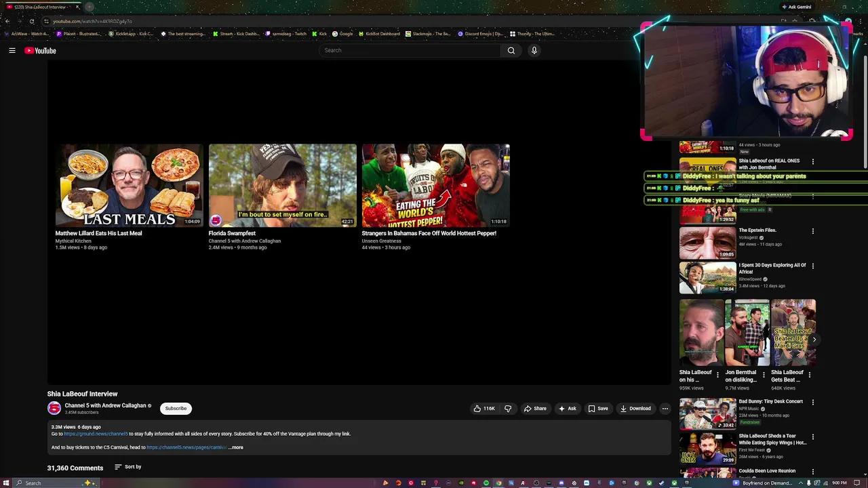868x488 pixels.
Task: Open Channel 5 with Andrew Callaghan channel name
Action: [x=105, y=405]
